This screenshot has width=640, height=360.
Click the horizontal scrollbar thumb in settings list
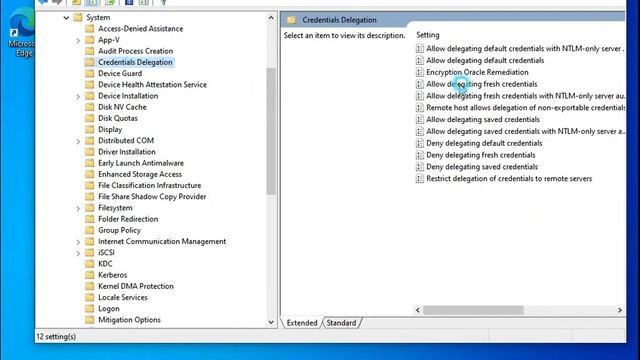[x=473, y=310]
